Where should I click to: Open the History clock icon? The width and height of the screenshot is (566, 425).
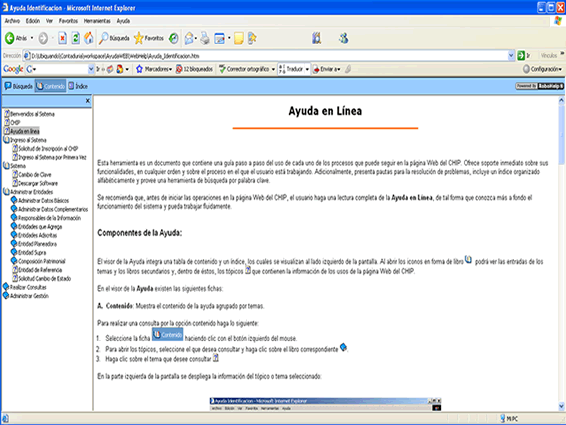174,38
